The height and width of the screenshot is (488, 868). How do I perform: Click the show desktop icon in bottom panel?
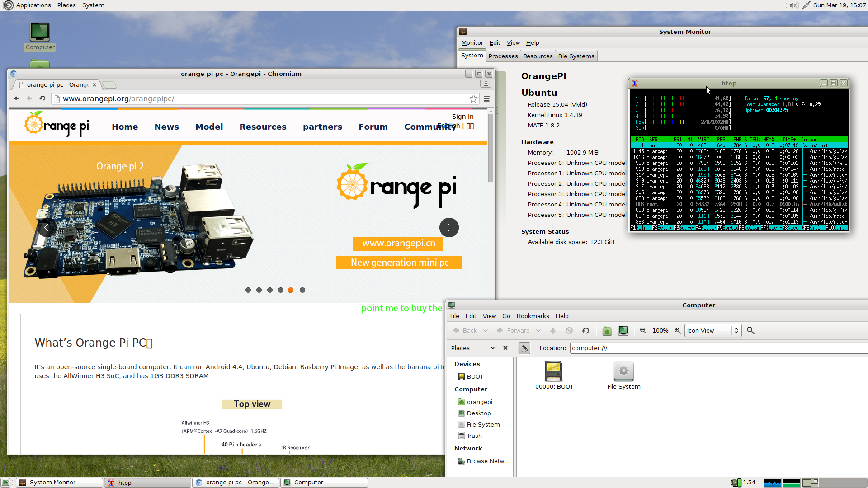click(6, 483)
